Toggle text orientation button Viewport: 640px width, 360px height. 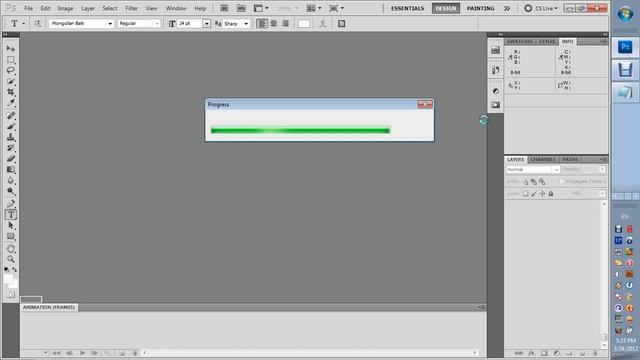pos(37,24)
